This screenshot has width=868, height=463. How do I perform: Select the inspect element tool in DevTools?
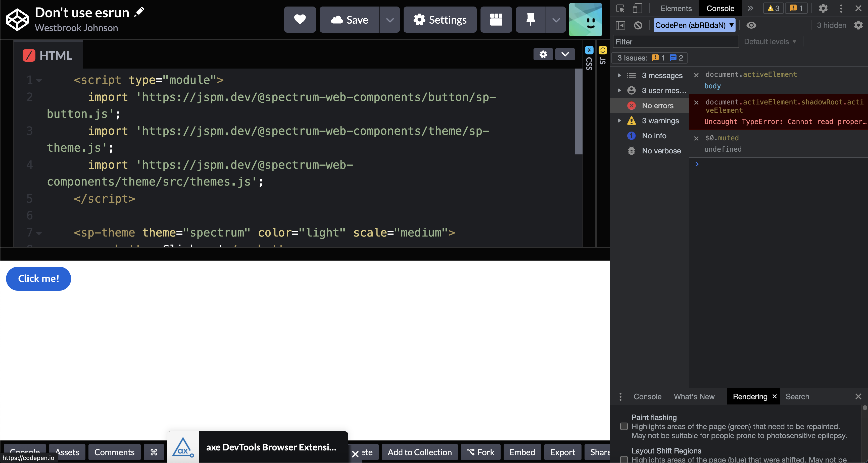pyautogui.click(x=620, y=9)
